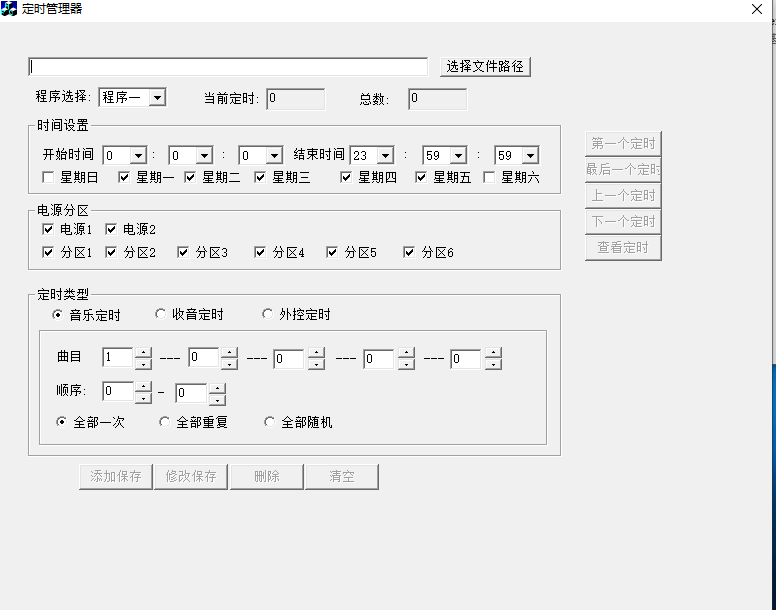Uncheck the 星期四 checkbox
776x610 pixels.
346,177
